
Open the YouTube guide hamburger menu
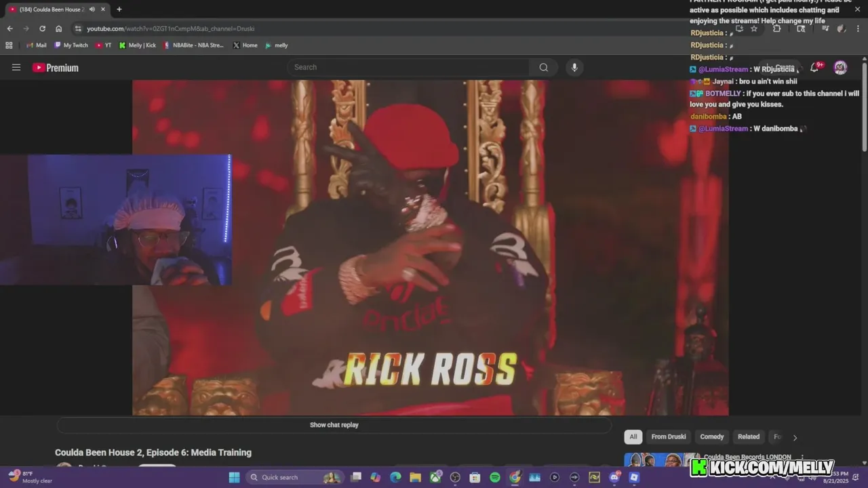(16, 67)
